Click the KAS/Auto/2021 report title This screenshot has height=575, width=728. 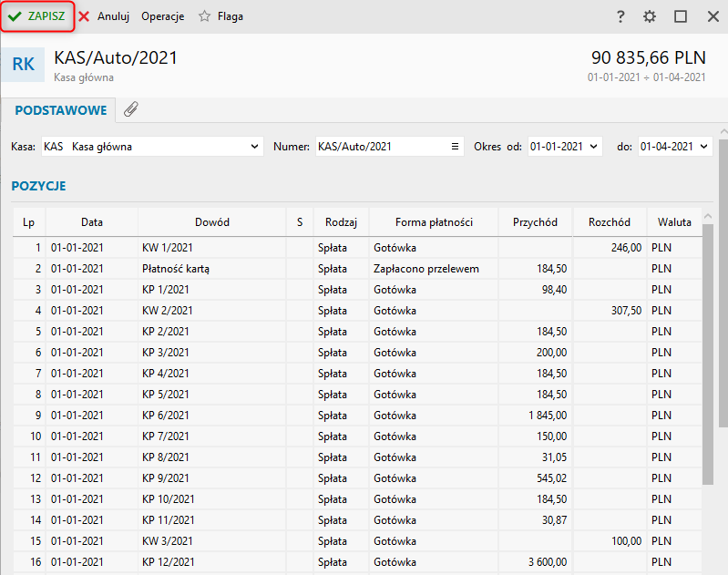pos(116,58)
